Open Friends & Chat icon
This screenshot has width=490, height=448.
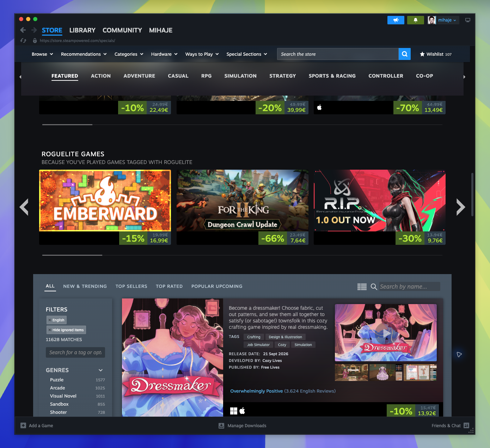466,425
